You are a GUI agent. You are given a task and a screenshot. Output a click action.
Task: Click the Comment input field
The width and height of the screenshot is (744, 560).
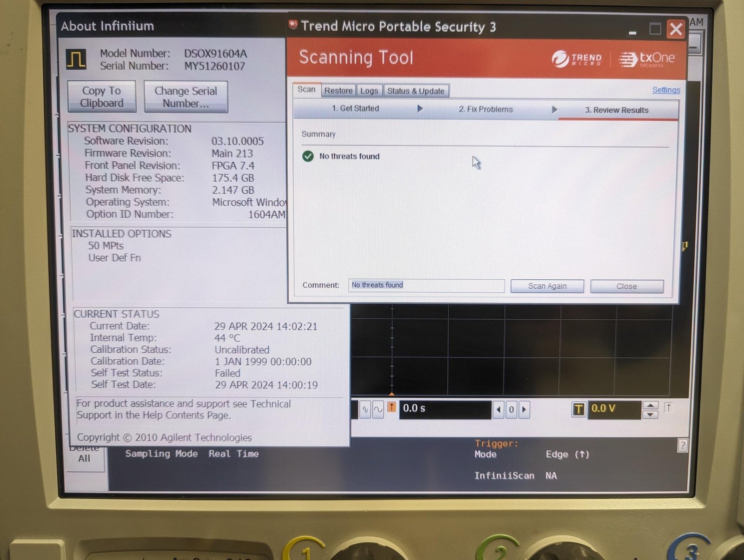point(426,285)
